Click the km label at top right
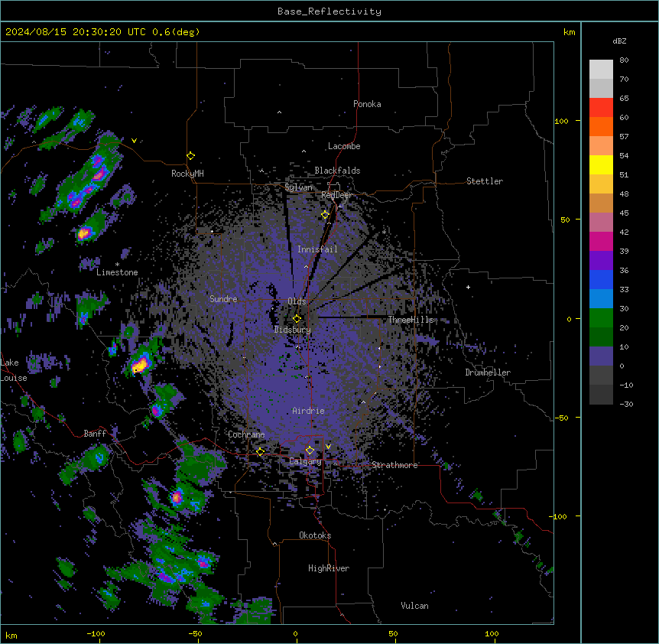This screenshot has height=644, width=659. tap(569, 32)
